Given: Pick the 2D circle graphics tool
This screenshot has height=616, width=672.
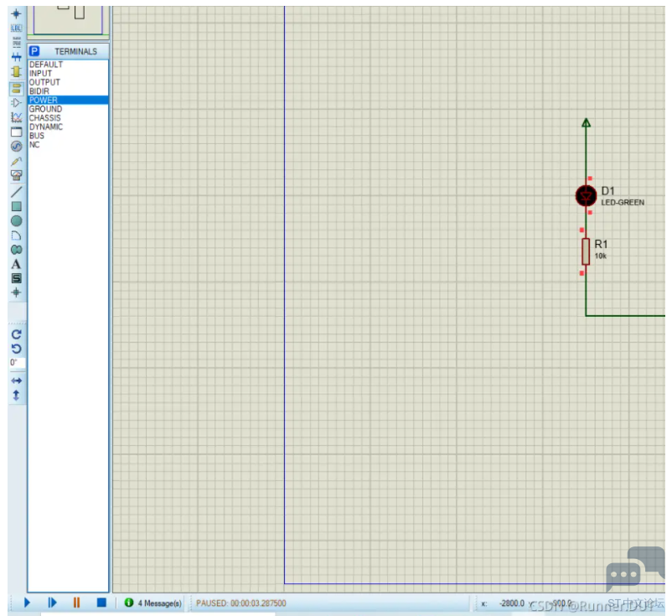Looking at the screenshot, I should click(16, 220).
